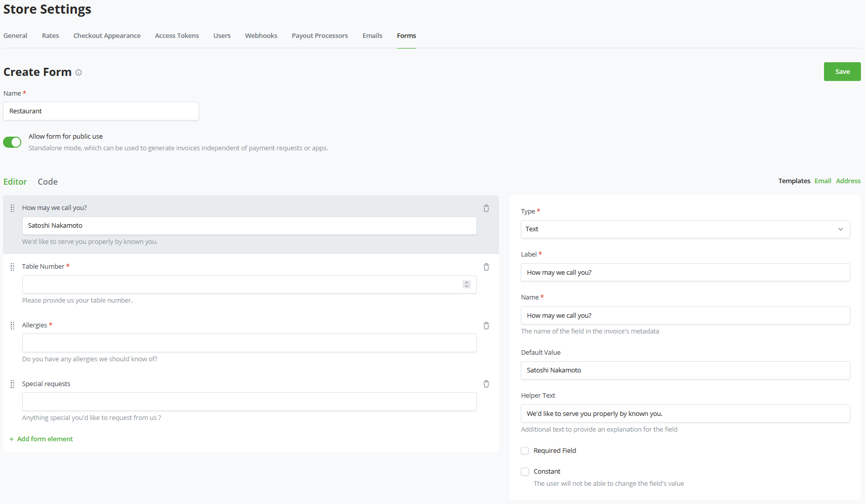Viewport: 865px width, 504px height.
Task: Delete the Table Number field
Action: [x=486, y=267]
